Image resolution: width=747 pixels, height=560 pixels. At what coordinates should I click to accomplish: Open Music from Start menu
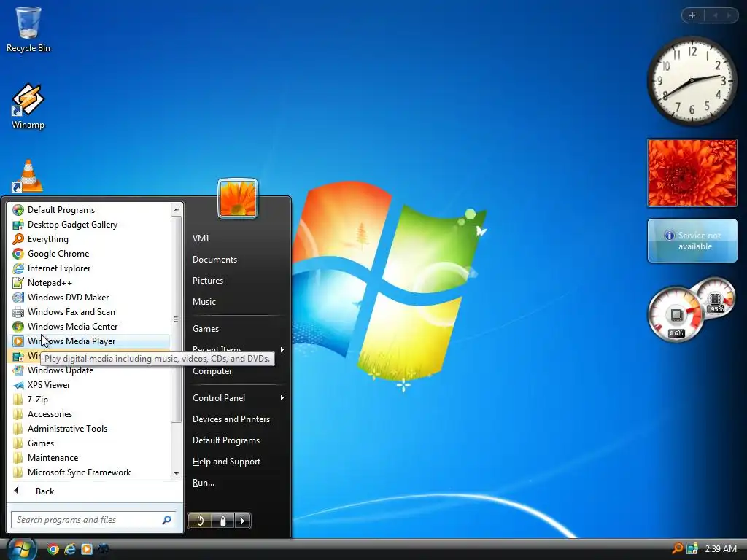click(204, 302)
